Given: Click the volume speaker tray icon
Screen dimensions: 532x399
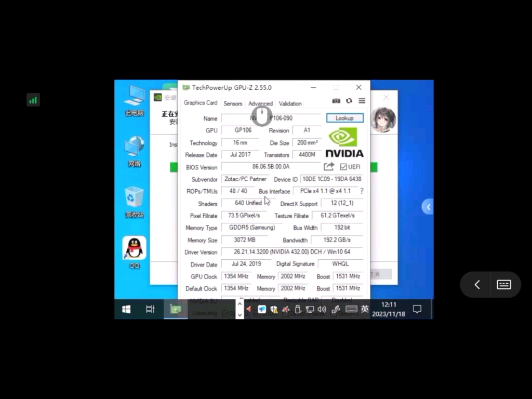Looking at the screenshot, I should coord(322,309).
